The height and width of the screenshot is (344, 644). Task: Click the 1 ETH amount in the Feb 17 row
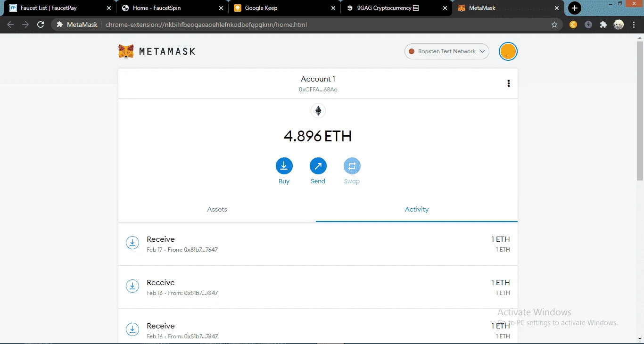[x=501, y=239]
